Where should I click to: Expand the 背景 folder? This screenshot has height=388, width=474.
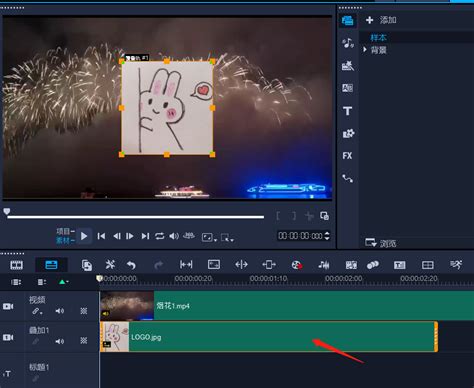point(365,50)
